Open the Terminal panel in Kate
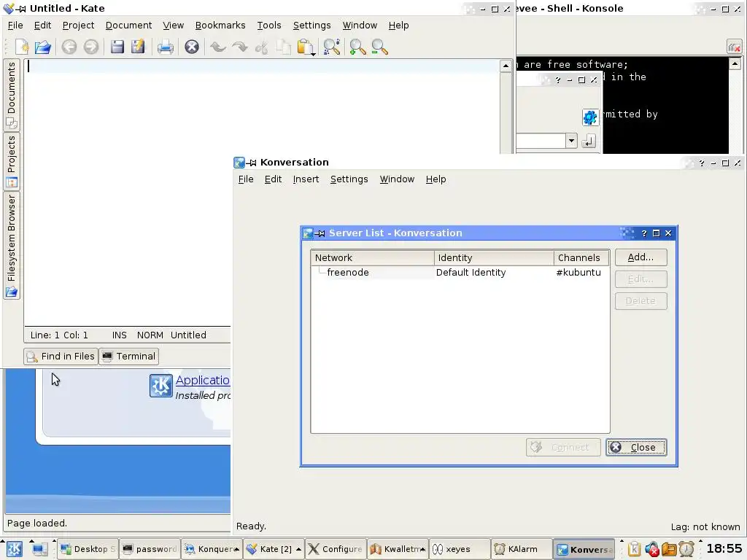The height and width of the screenshot is (560, 747). pyautogui.click(x=128, y=356)
